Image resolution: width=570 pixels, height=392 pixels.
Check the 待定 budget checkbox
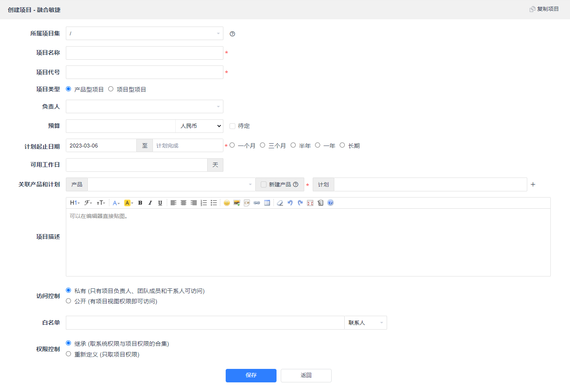point(232,126)
